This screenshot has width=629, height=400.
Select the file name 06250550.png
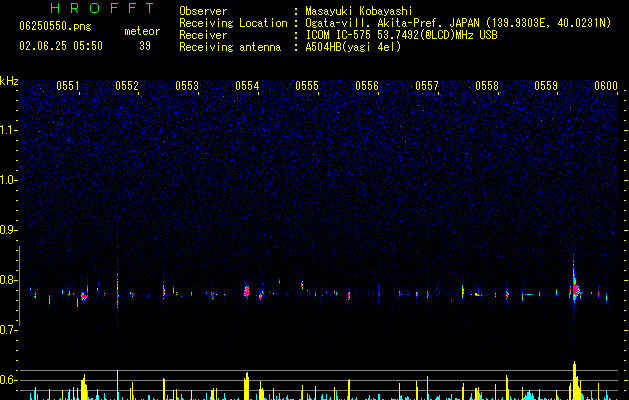coord(55,26)
